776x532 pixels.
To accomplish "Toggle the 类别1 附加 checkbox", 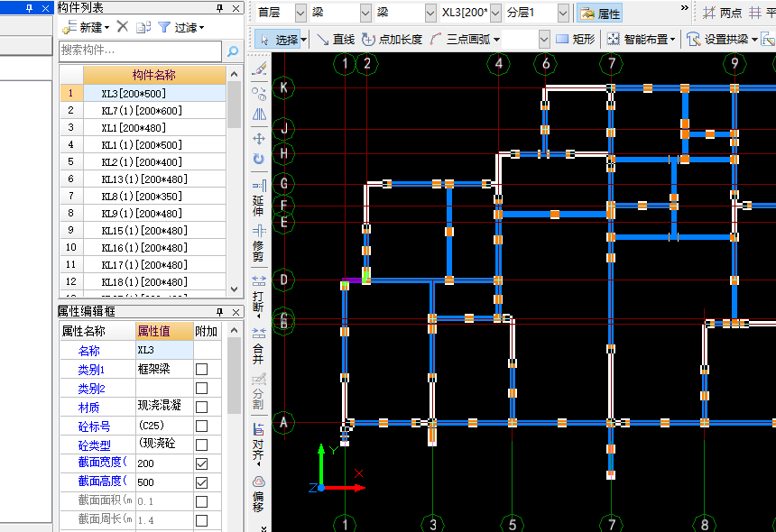I will click(201, 369).
